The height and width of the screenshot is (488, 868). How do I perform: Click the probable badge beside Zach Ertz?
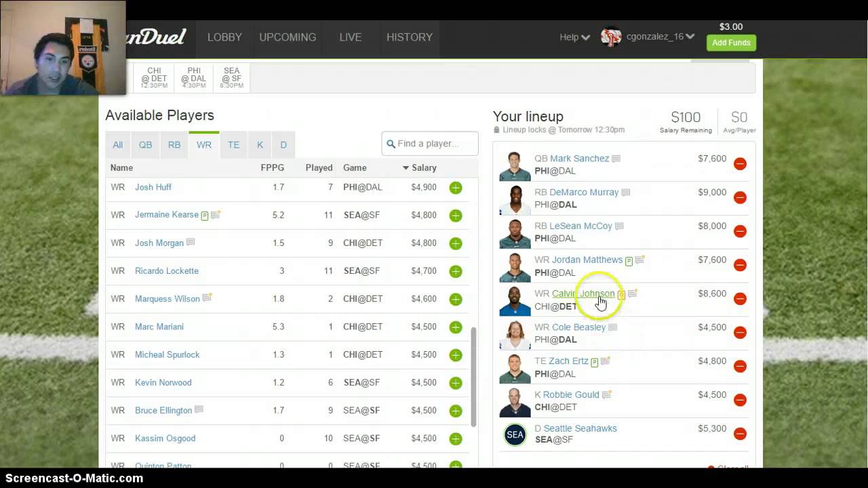[595, 363]
